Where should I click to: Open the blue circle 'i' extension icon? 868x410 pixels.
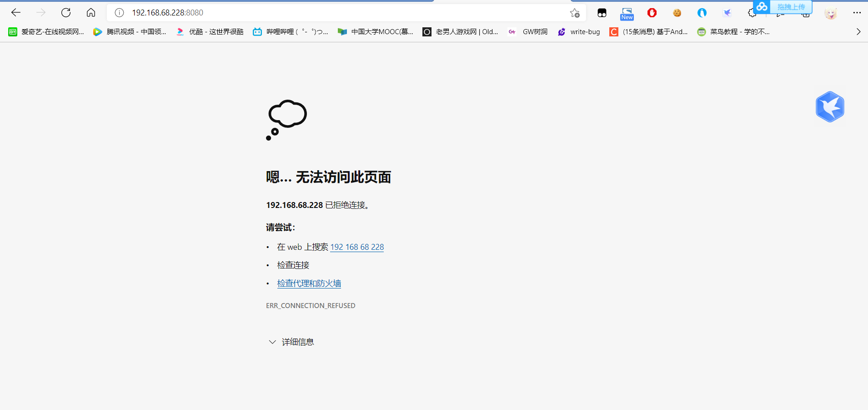pyautogui.click(x=702, y=13)
